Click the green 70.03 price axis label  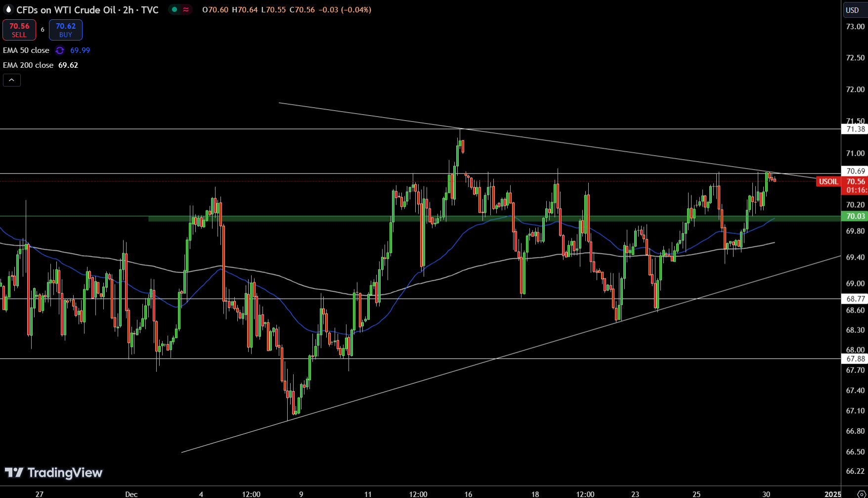[855, 216]
